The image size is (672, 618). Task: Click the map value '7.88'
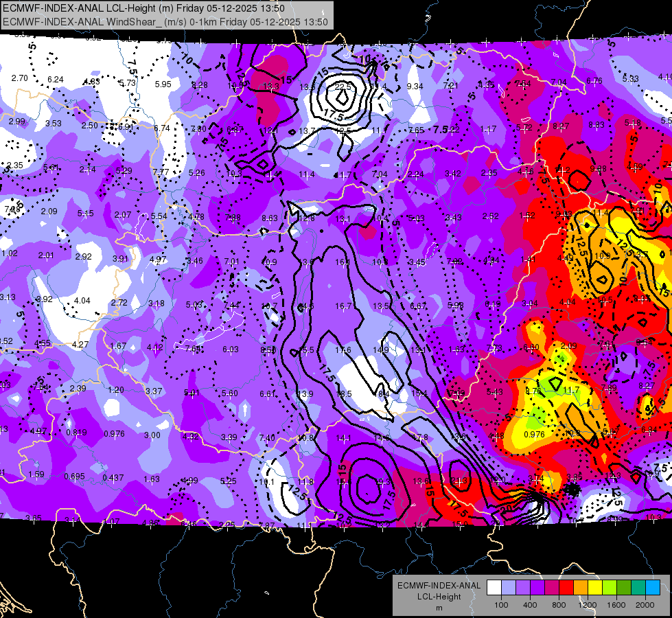233,218
